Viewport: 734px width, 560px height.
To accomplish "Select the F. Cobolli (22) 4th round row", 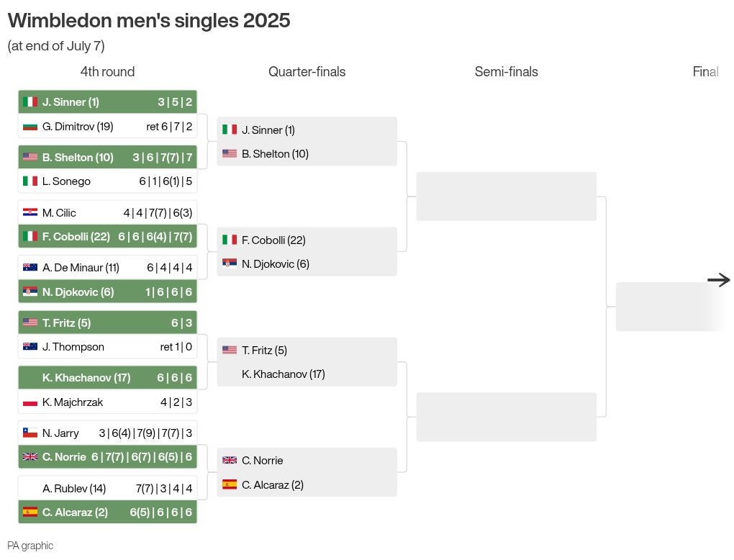I will click(x=108, y=237).
